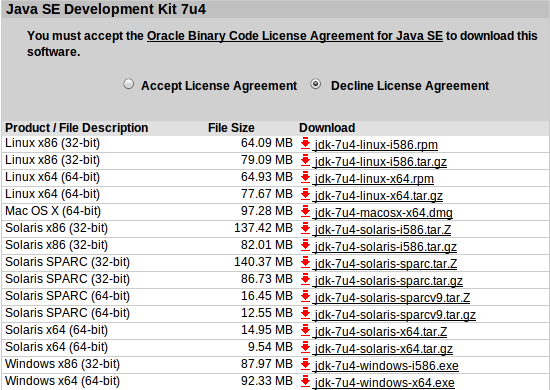Click the 140.37 MB file size
The image size is (550, 390).
click(x=263, y=262)
